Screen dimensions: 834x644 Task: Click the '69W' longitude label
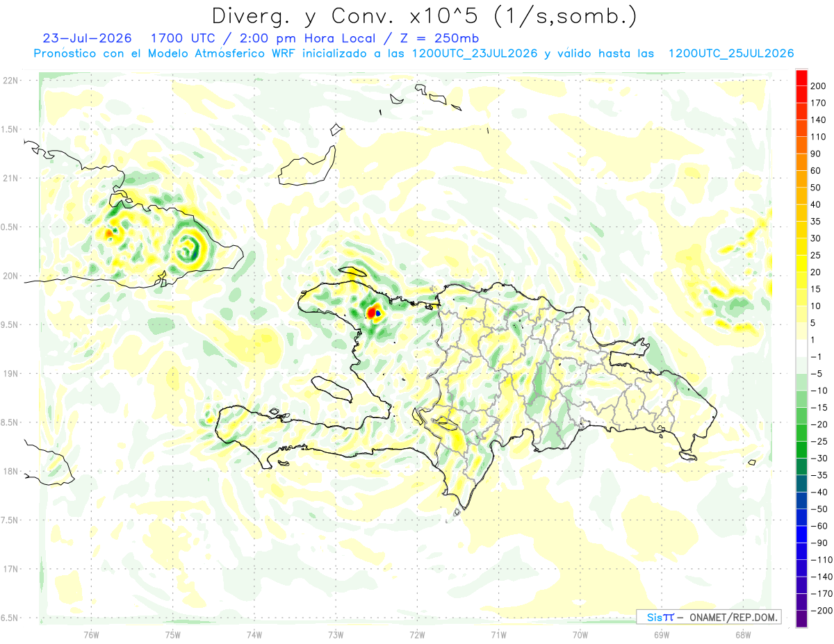(x=662, y=635)
